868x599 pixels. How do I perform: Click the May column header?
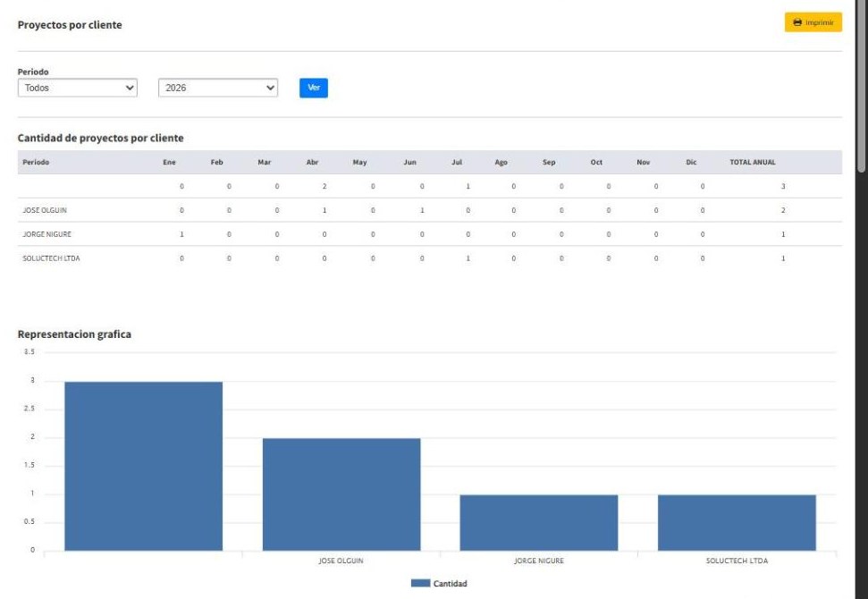click(360, 162)
